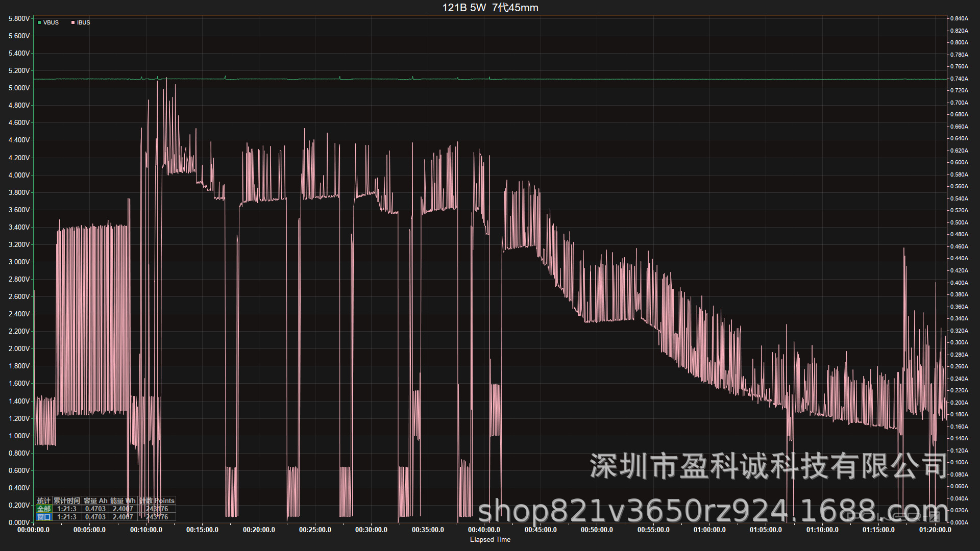Select the green 全部 statistics row
This screenshot has height=551, width=980.
44,509
